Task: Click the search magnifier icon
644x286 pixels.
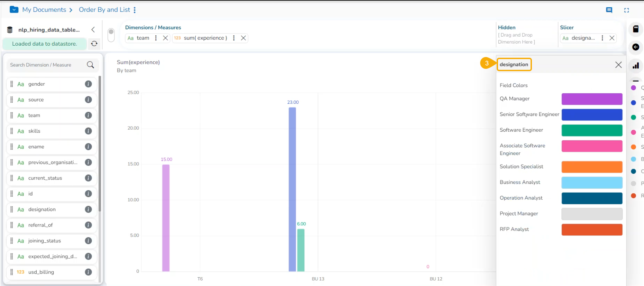Action: tap(91, 65)
